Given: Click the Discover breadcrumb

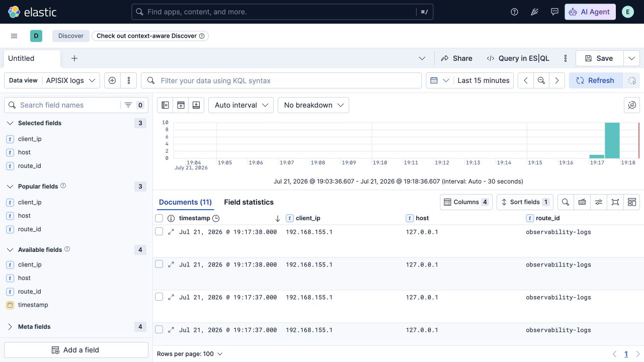Looking at the screenshot, I should coord(71,36).
